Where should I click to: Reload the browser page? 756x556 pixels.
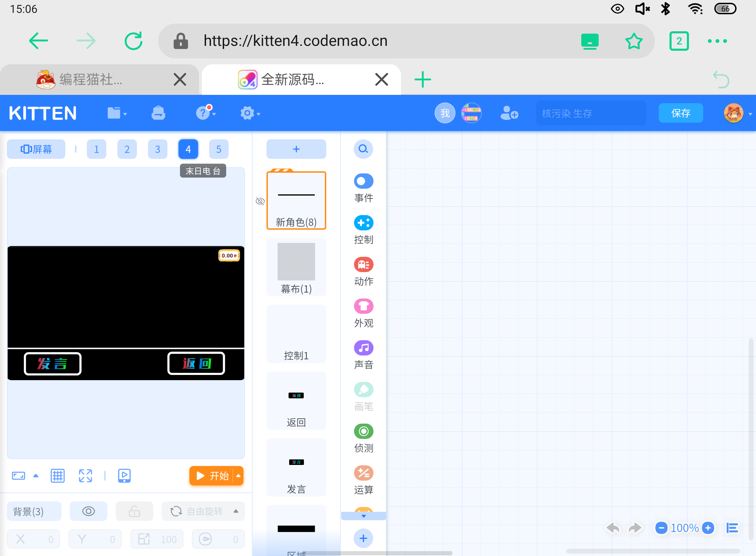[133, 41]
